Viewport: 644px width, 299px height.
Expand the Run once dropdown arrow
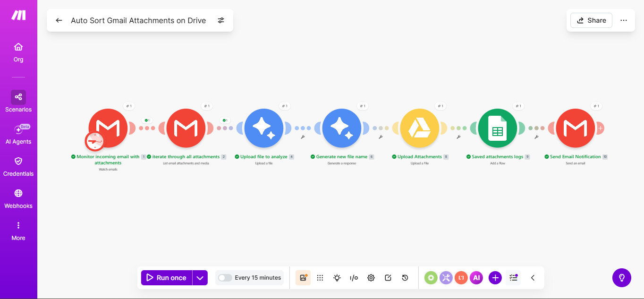coord(200,278)
